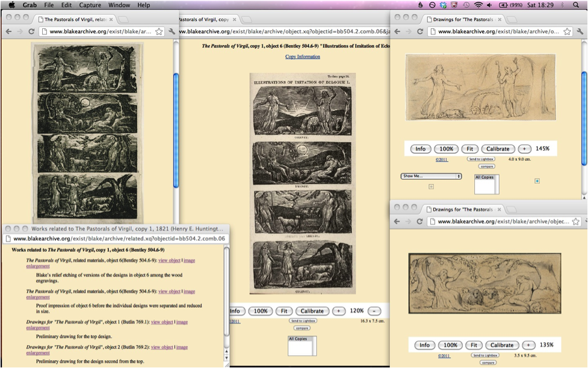Open Spotlight search magnifier in menu bar

pyautogui.click(x=576, y=5)
